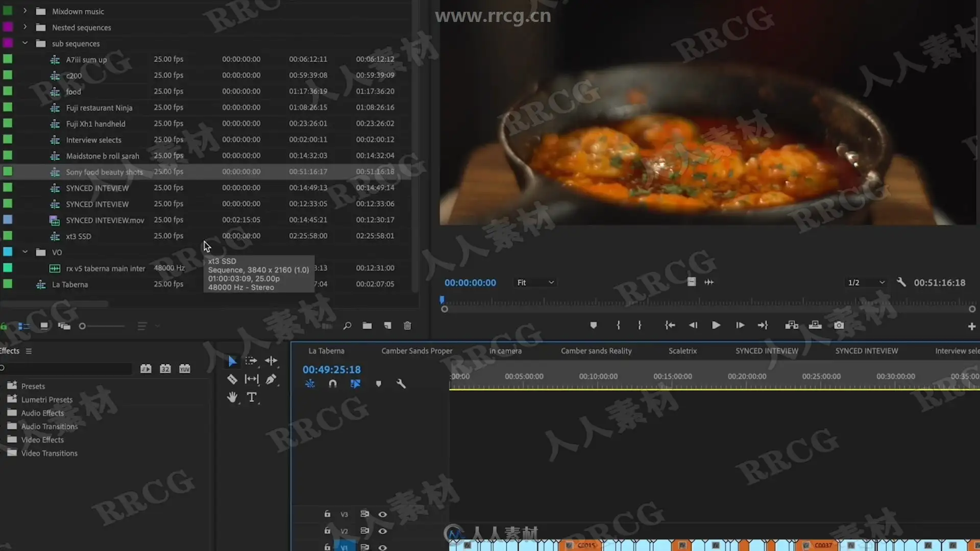
Task: Adjust the project panel thumbnail zoom slider
Action: [82, 326]
